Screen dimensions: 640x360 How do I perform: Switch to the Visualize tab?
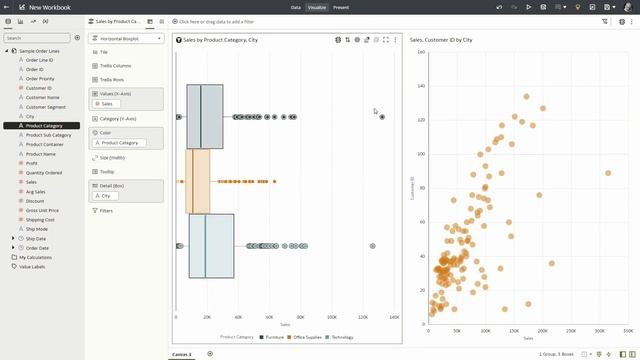317,7
